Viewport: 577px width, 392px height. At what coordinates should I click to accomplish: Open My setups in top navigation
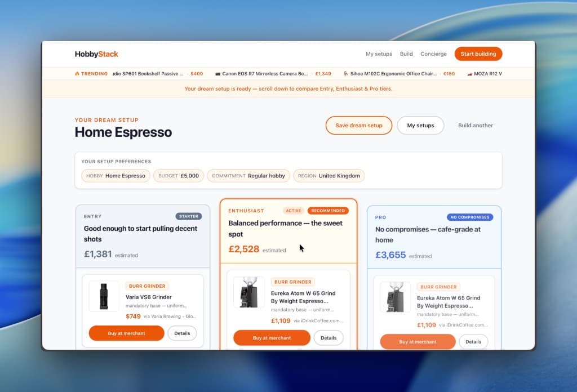click(379, 54)
